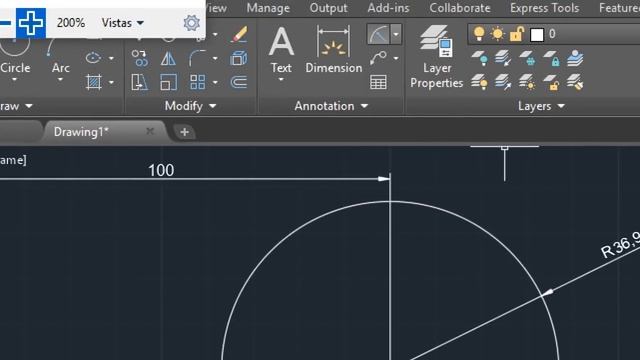The image size is (640, 360).
Task: Click the Layer Lock tool
Action: (x=551, y=58)
